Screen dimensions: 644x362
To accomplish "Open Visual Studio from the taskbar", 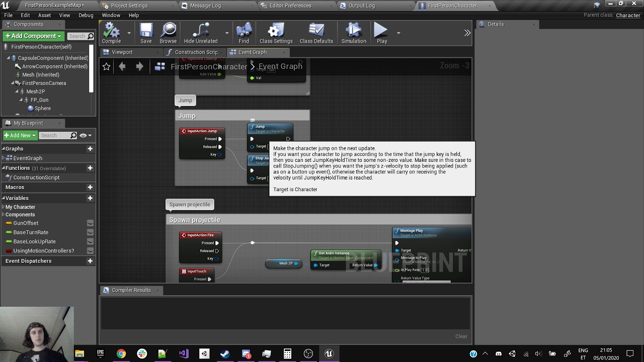I will (x=183, y=354).
